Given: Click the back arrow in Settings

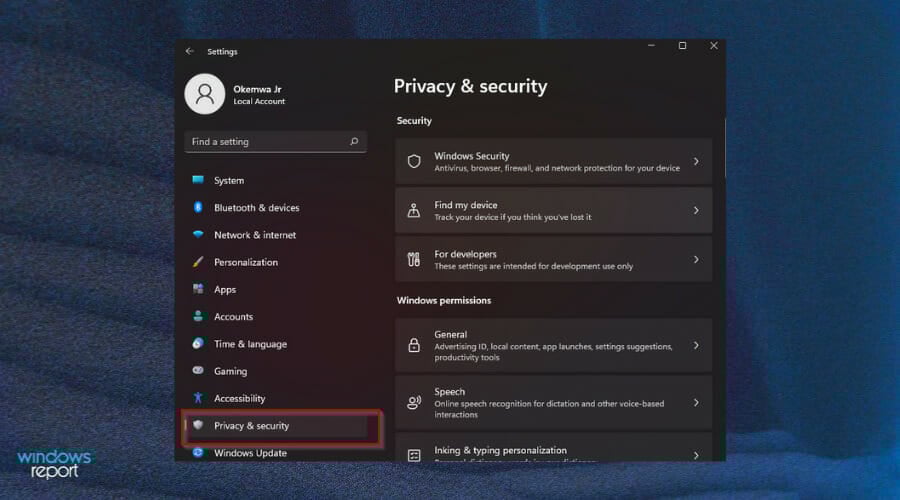Looking at the screenshot, I should click(x=189, y=51).
